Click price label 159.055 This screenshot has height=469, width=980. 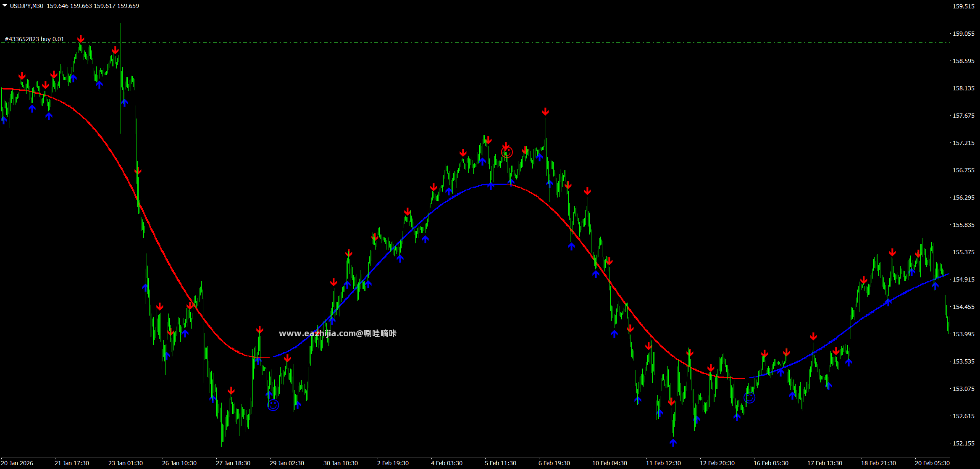pyautogui.click(x=964, y=34)
